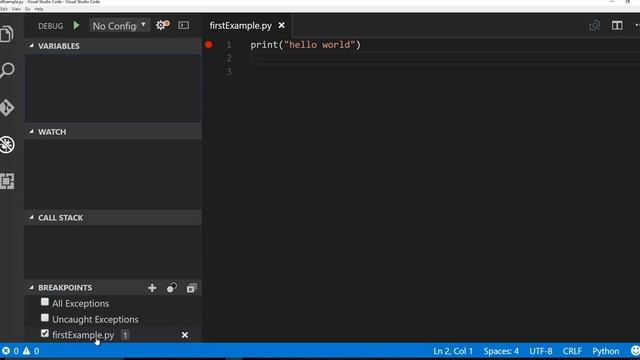Open the Go menu

[28, 9]
